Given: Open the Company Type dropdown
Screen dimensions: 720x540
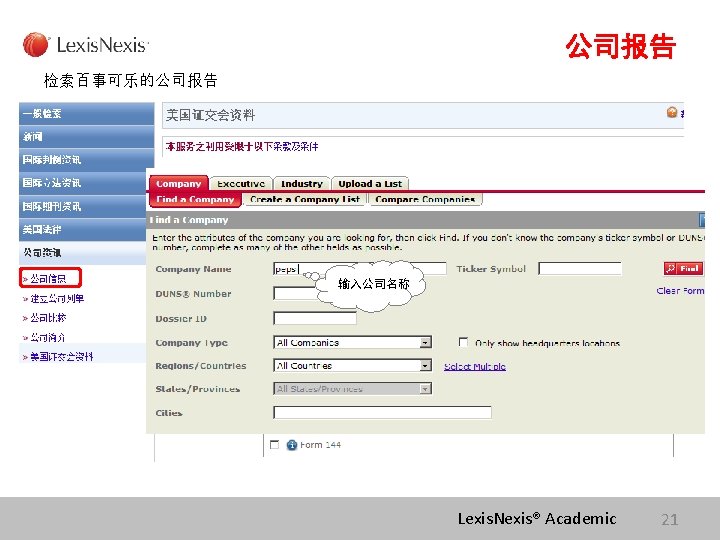Looking at the screenshot, I should (352, 343).
